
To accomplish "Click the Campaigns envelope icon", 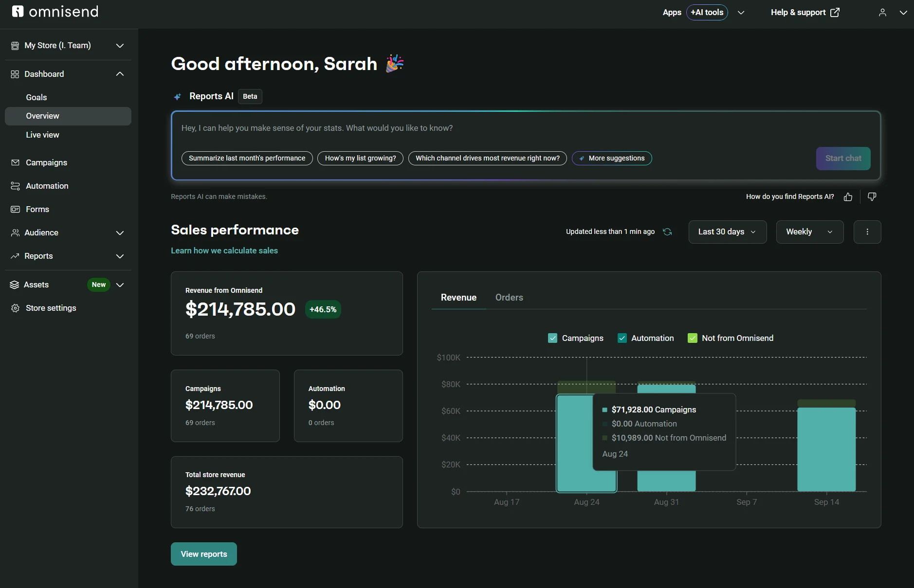I will coord(15,162).
